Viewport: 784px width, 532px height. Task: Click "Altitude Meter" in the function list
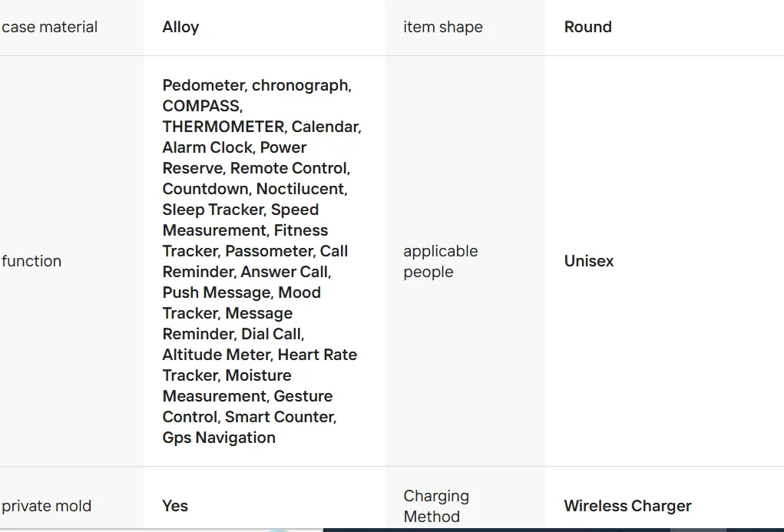[216, 355]
